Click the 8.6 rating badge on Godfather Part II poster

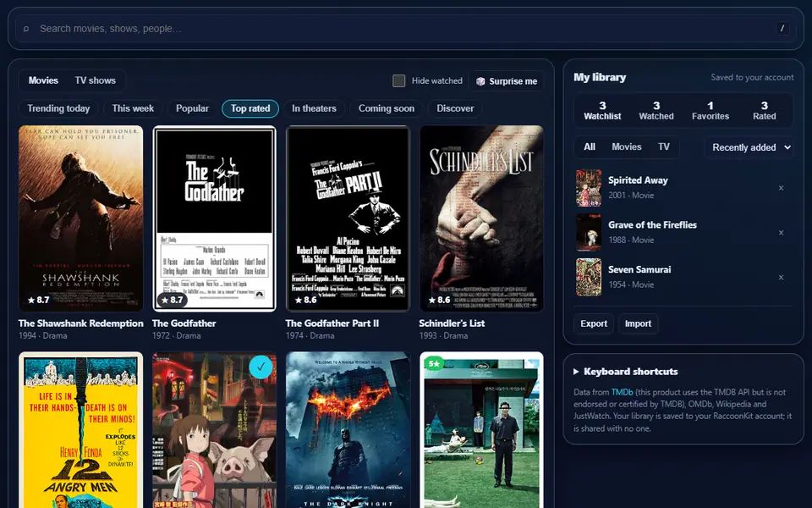point(306,300)
